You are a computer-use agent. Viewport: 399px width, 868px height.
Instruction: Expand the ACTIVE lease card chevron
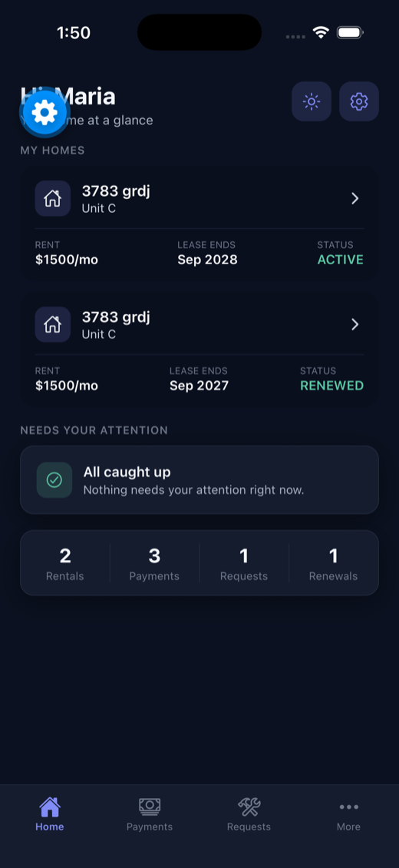point(355,198)
